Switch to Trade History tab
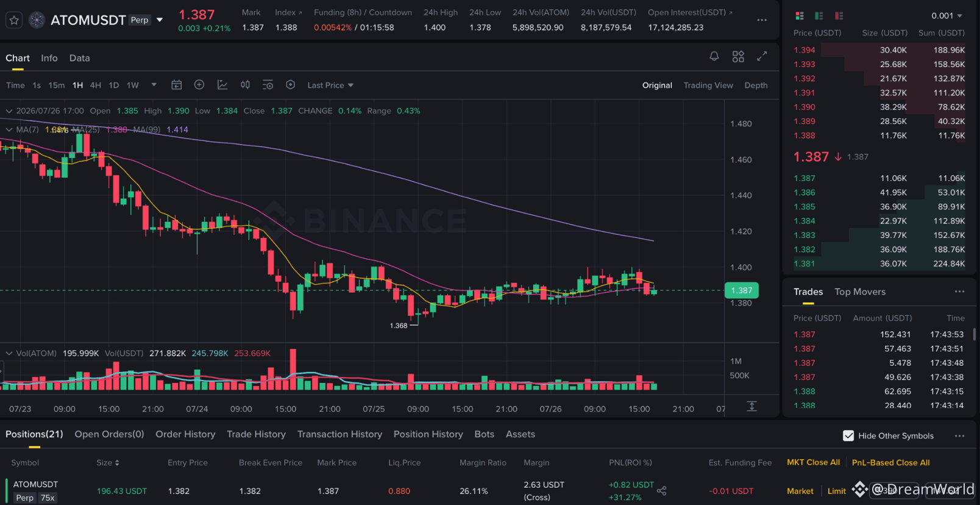The image size is (980, 505). coord(256,434)
